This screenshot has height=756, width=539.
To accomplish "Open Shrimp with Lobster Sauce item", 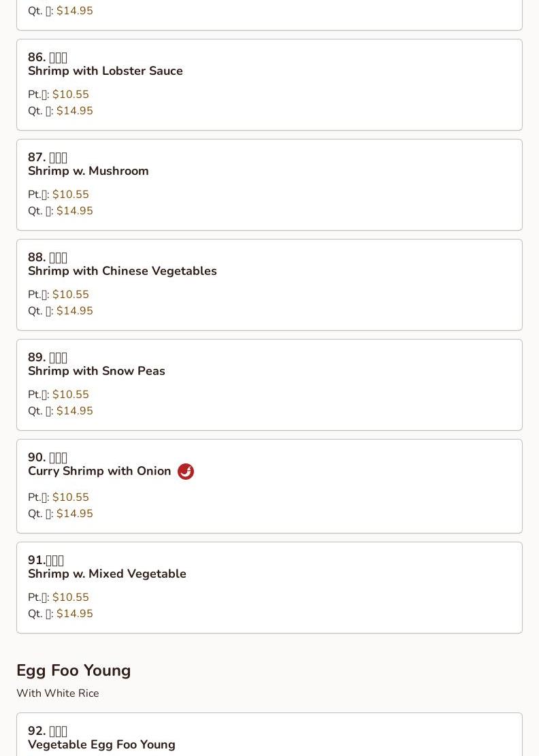I will (105, 71).
